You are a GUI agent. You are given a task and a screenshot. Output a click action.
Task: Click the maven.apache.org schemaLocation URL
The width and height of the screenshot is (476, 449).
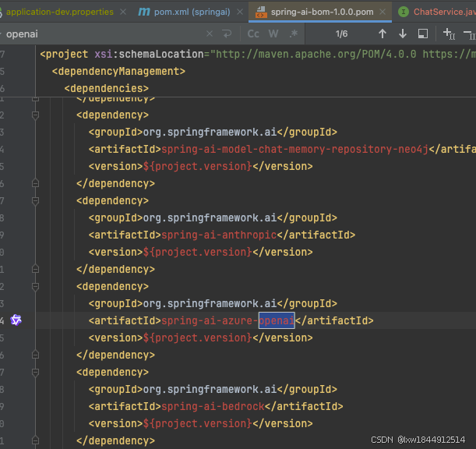(x=316, y=54)
